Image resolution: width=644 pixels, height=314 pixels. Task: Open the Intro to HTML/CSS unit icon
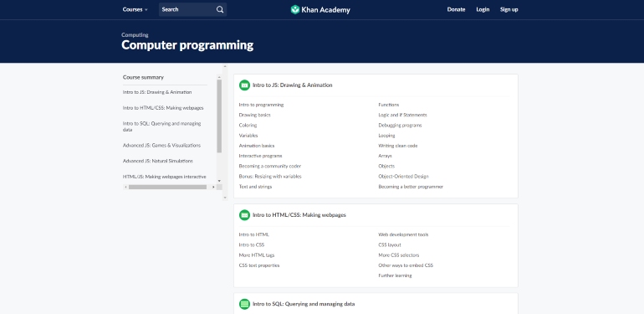[244, 215]
